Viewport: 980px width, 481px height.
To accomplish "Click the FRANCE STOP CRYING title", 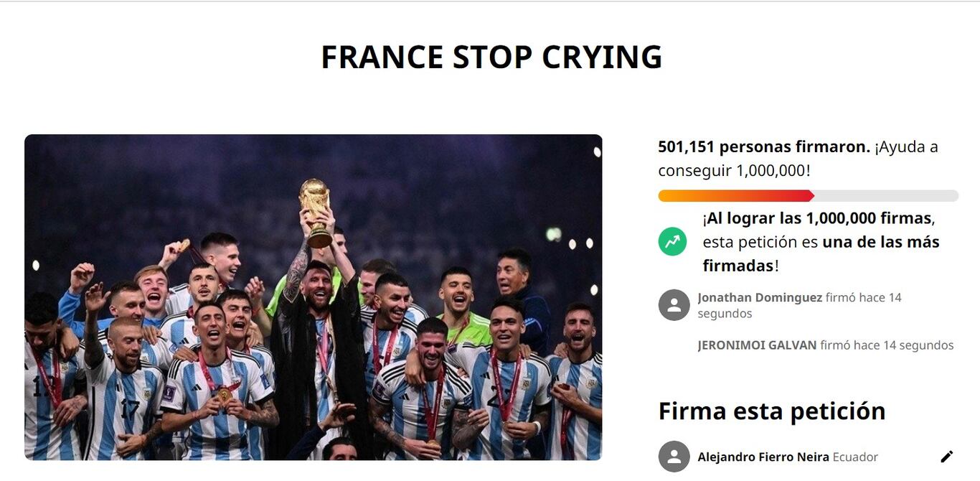I will pos(491,57).
